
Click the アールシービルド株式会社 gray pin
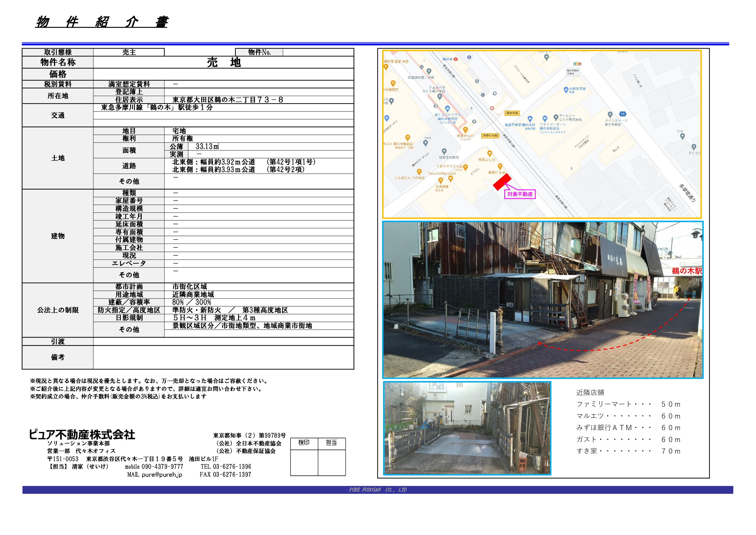coord(556,117)
